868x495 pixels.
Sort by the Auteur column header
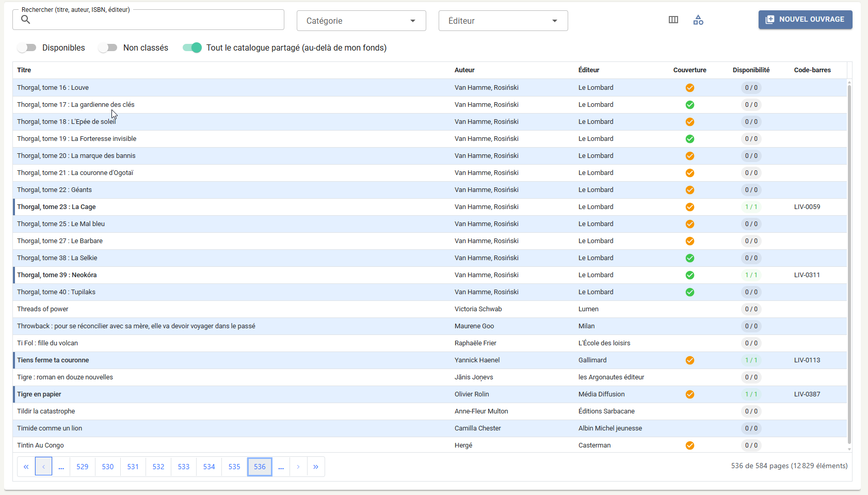tap(464, 70)
